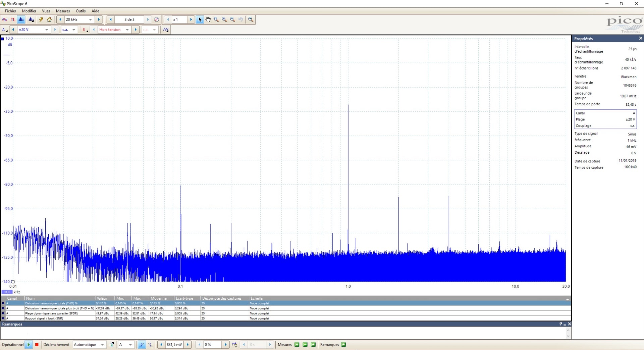The width and height of the screenshot is (644, 350).
Task: Select the THD % measurement row
Action: (x=286, y=303)
